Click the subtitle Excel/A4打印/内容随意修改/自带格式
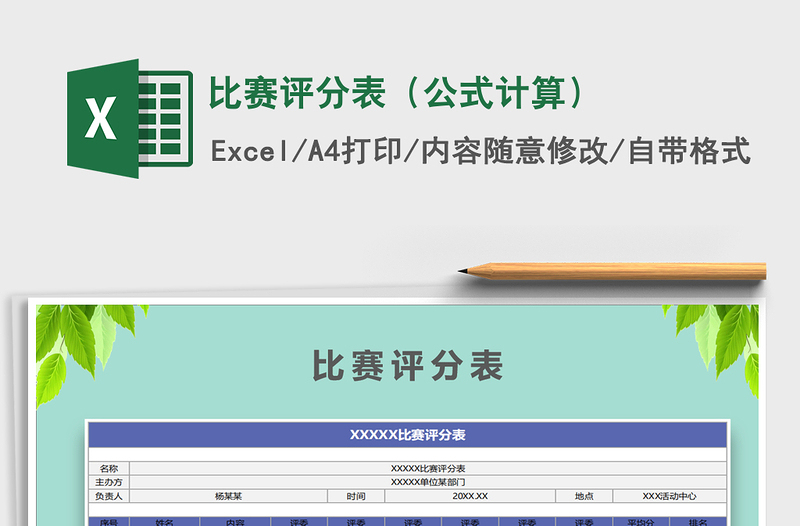The height and width of the screenshot is (526, 800). 480,151
